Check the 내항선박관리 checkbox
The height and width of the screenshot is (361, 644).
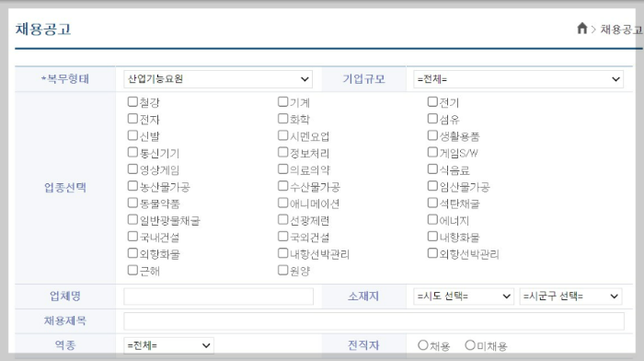282,253
